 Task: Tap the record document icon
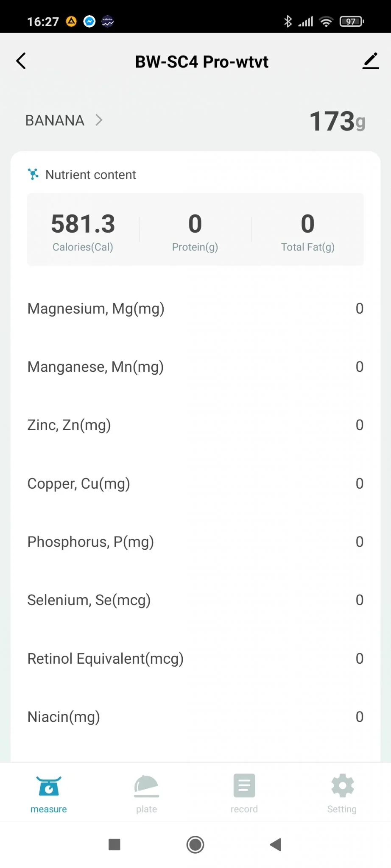tap(244, 786)
